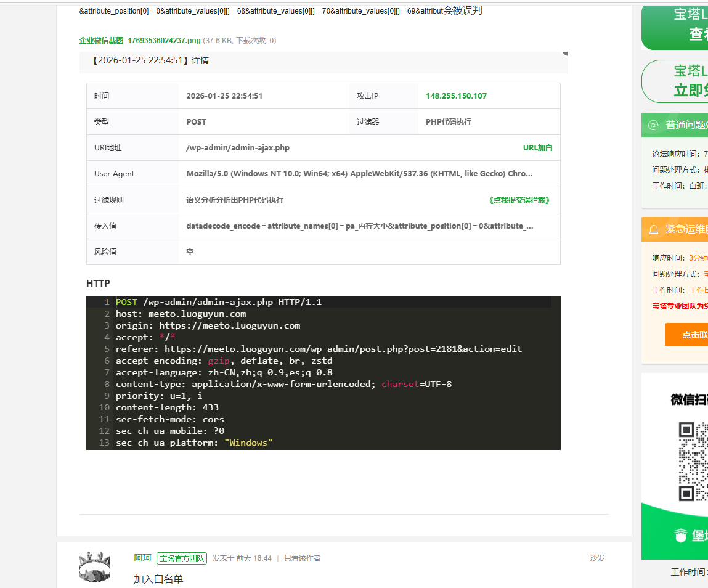
Task: Click the 72-hour icon beside 普通问题
Action: tap(653, 125)
